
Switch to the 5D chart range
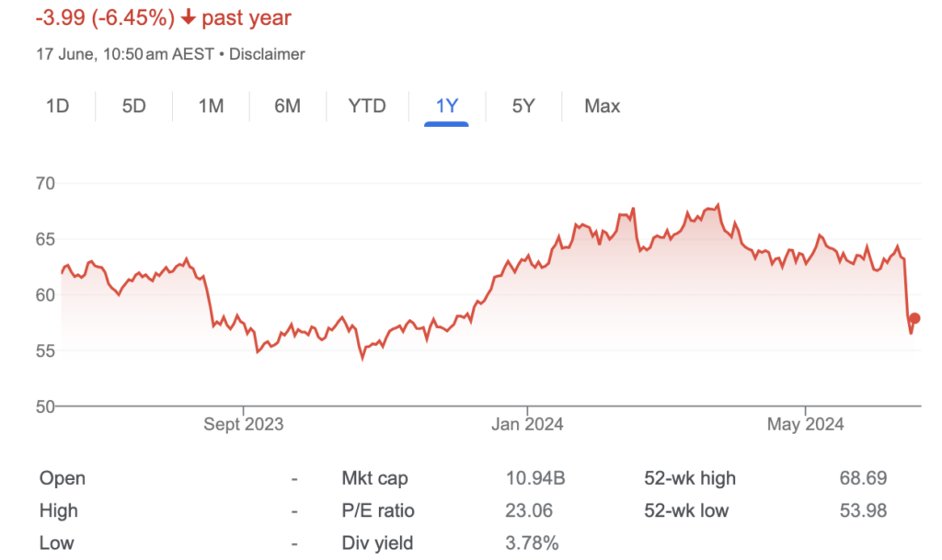tap(134, 107)
